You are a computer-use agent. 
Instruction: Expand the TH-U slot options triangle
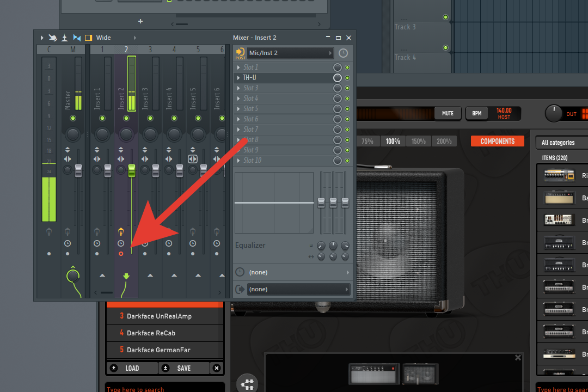[x=238, y=77]
